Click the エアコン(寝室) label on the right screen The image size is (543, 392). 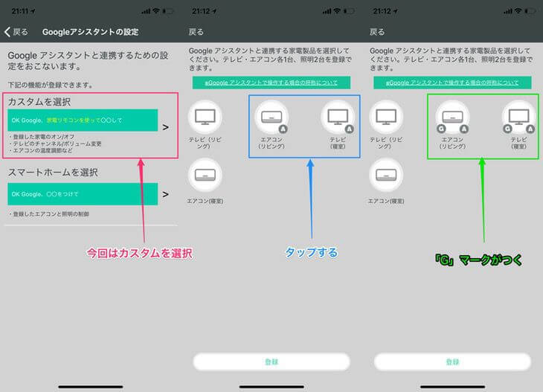tap(386, 201)
